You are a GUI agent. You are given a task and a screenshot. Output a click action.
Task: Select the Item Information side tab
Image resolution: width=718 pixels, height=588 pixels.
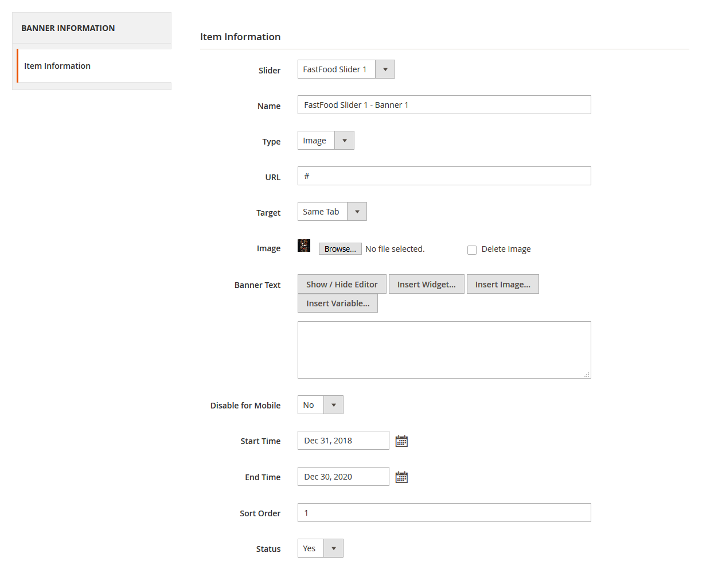point(57,66)
